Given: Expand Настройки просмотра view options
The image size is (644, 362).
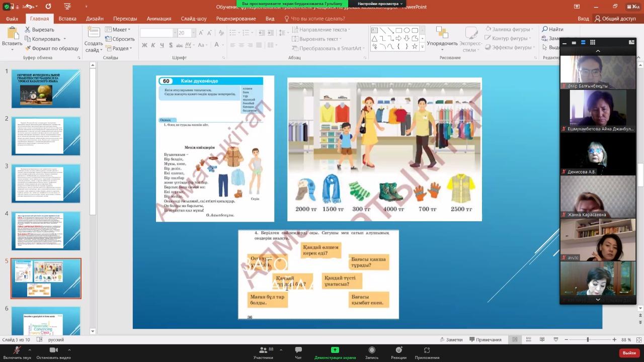Looking at the screenshot, I should 380,4.
